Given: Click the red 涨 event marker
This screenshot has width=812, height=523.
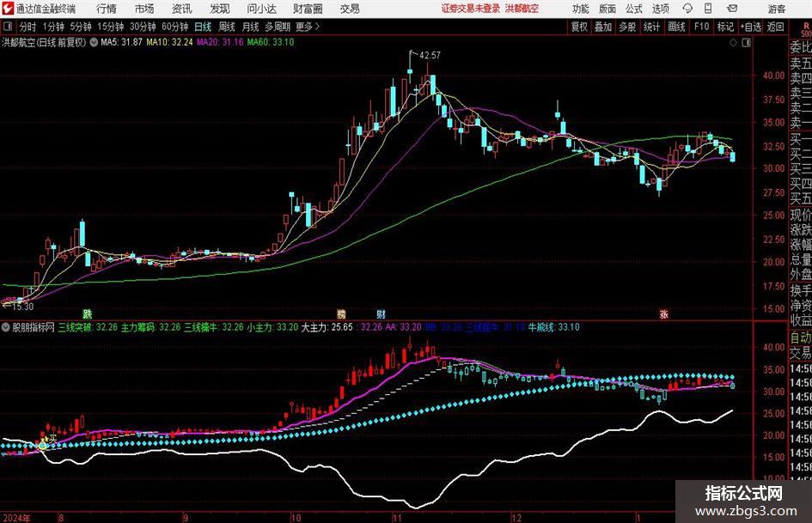Looking at the screenshot, I should click(664, 313).
